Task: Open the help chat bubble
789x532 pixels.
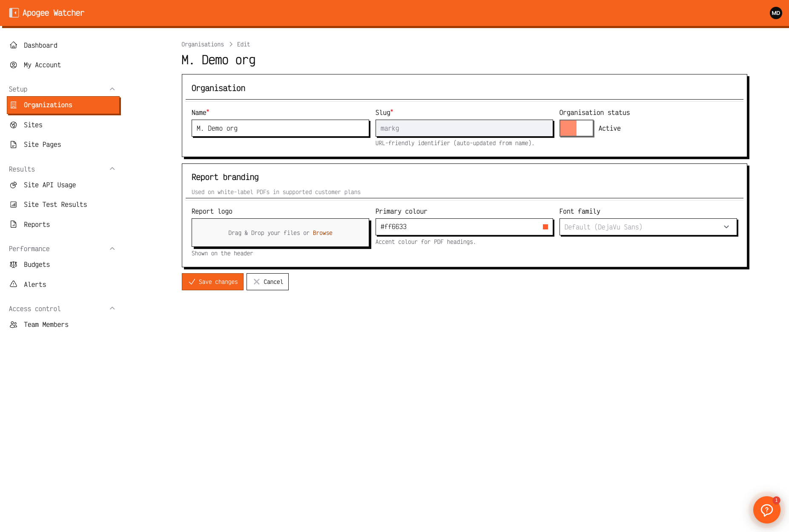Action: [x=766, y=510]
